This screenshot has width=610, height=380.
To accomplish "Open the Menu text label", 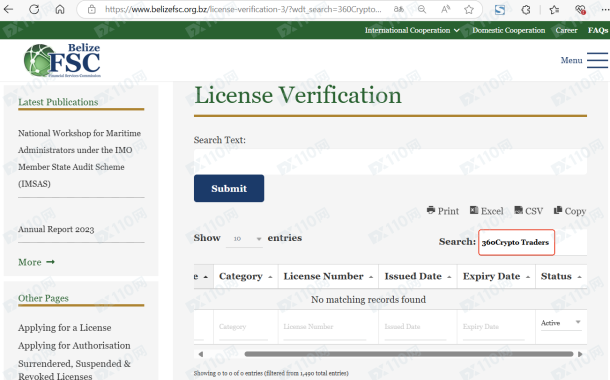I will [571, 60].
